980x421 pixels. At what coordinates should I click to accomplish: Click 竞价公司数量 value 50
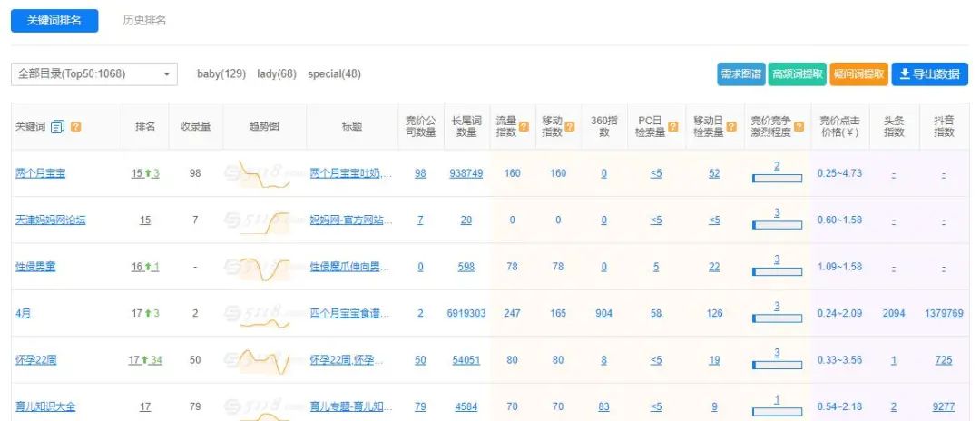[x=421, y=360]
